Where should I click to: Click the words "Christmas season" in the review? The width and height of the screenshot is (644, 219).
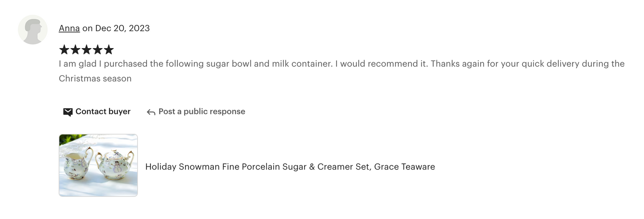(95, 79)
